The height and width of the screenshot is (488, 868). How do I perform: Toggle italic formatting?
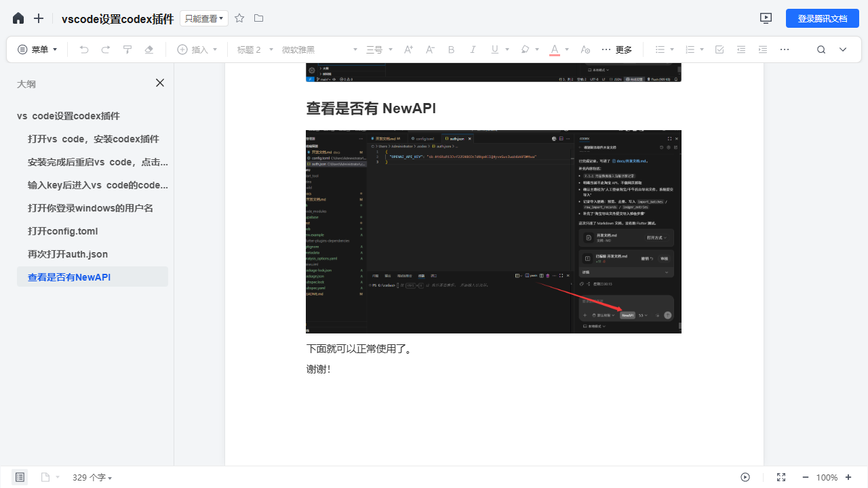click(x=473, y=49)
